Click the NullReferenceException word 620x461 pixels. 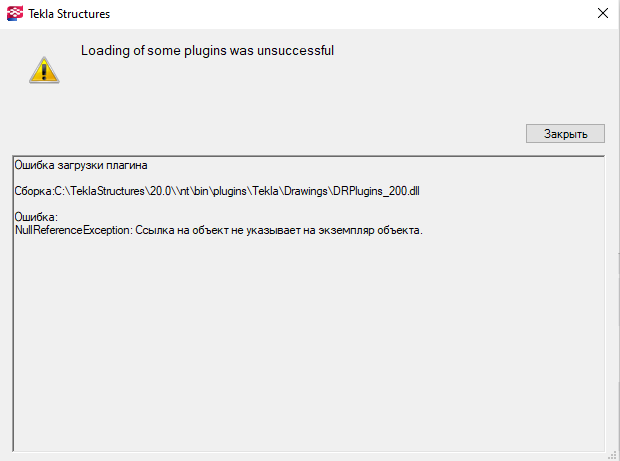click(x=73, y=230)
